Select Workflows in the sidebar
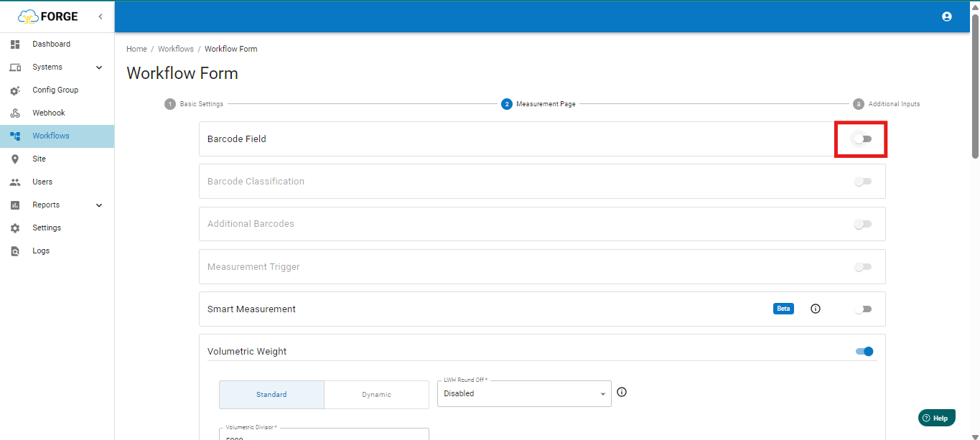The height and width of the screenshot is (440, 980). coord(57,136)
